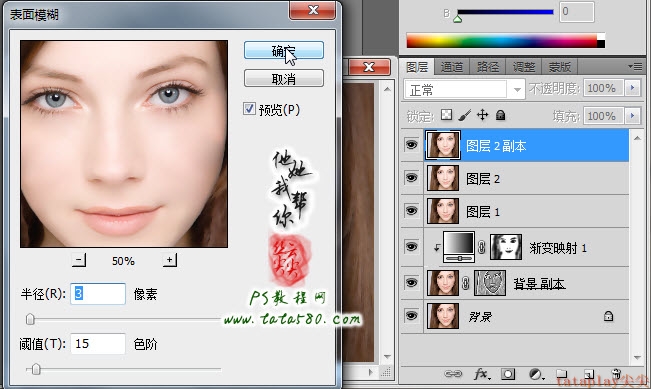Enable lock transparent pixels icon
This screenshot has width=651, height=389.
point(446,115)
